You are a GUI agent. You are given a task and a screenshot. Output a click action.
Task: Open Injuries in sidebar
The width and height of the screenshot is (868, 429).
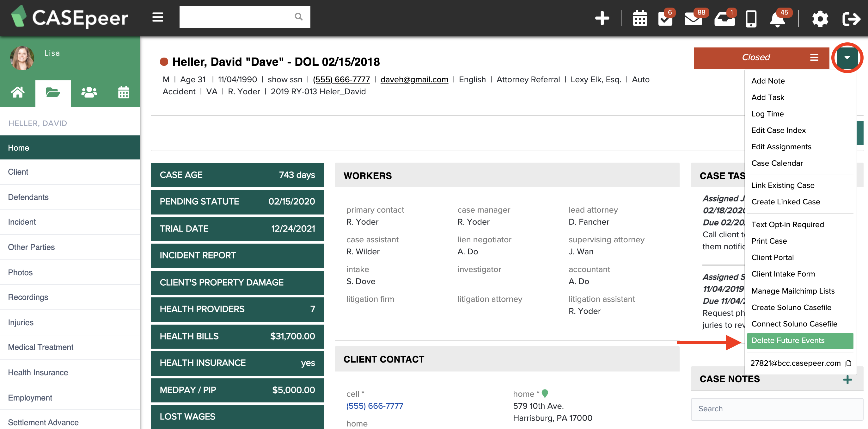tap(70, 323)
